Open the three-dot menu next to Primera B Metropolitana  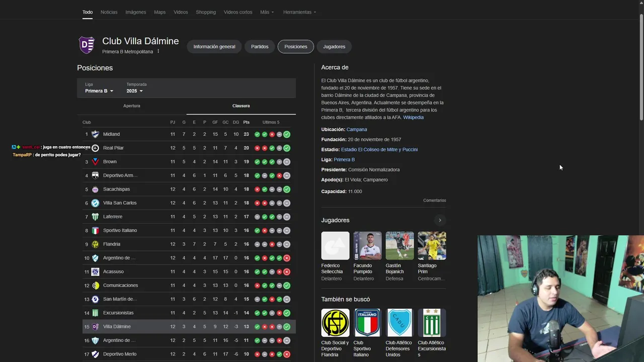(158, 51)
